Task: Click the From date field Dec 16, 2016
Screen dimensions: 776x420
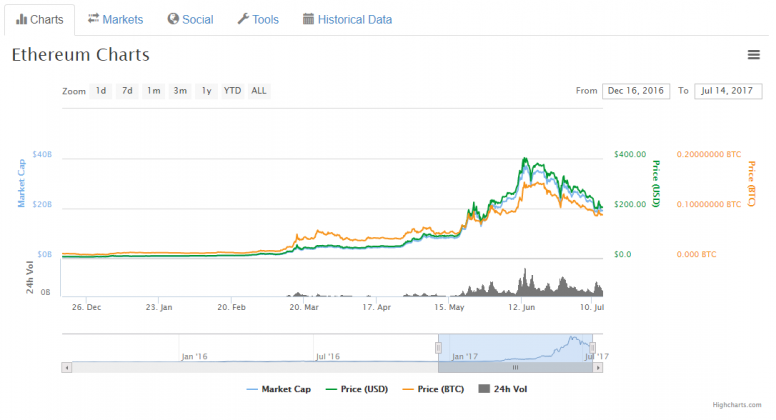Action: pos(636,91)
